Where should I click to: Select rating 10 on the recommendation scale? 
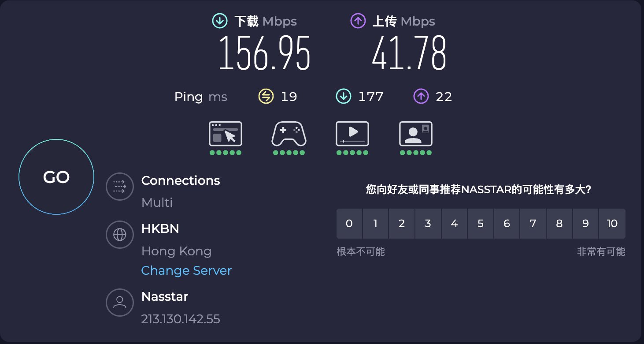coord(612,224)
